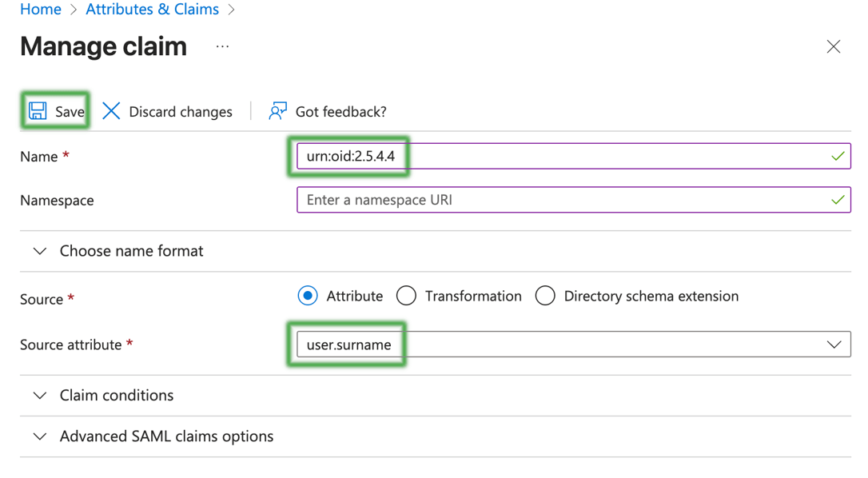Select the Attribute source radio button
868x478 pixels.
(308, 296)
